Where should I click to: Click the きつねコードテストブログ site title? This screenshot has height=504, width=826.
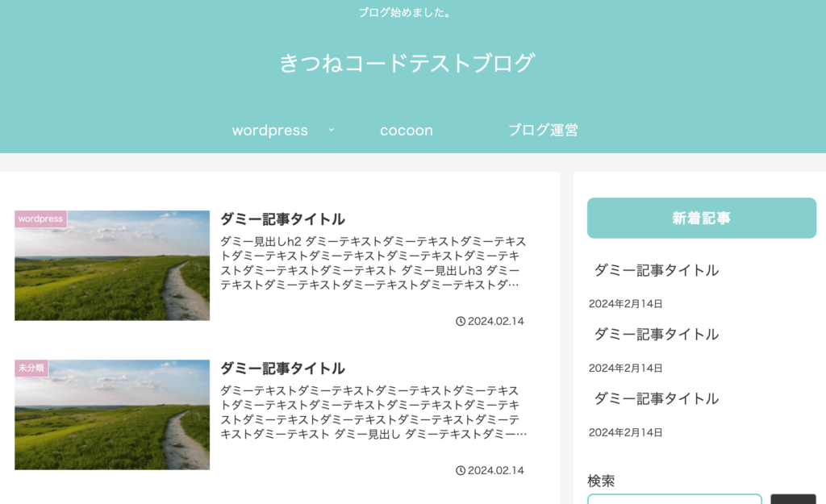click(x=407, y=63)
